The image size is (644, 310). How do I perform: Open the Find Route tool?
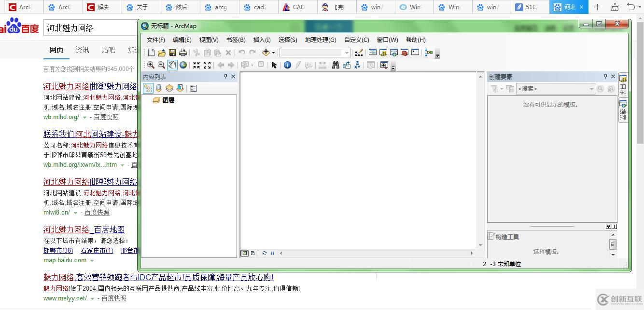coord(347,65)
